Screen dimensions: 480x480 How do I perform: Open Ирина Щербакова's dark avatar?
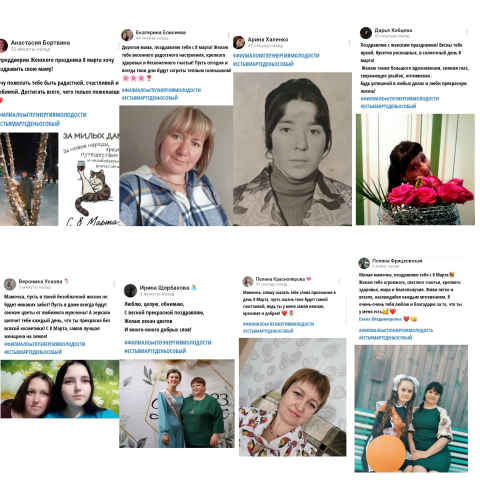coord(130,290)
